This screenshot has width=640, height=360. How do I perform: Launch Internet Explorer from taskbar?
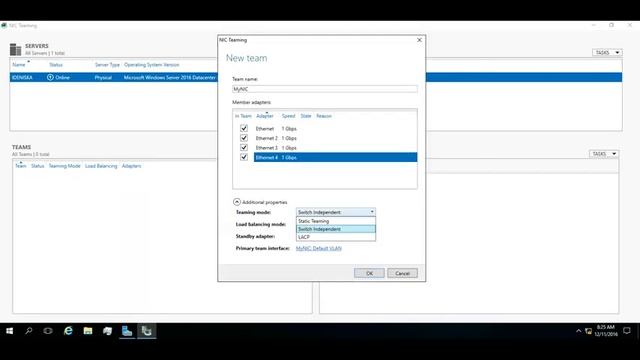[x=68, y=331]
